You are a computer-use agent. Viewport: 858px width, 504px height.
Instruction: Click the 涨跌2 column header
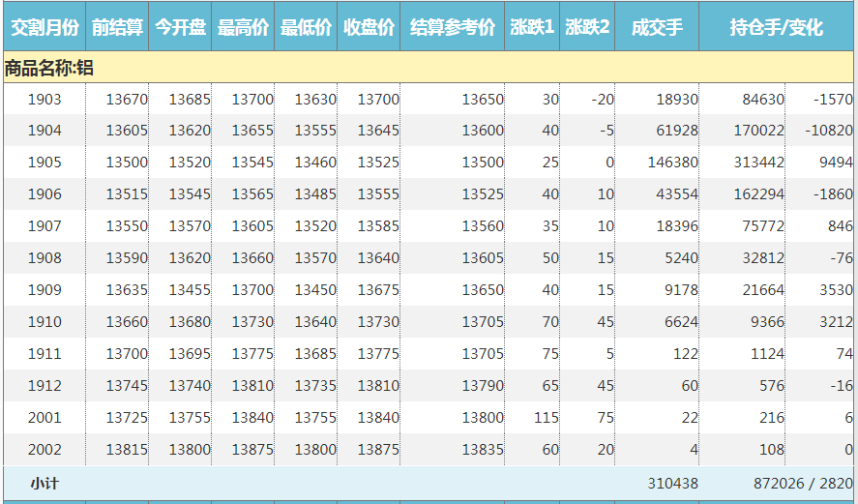[587, 27]
